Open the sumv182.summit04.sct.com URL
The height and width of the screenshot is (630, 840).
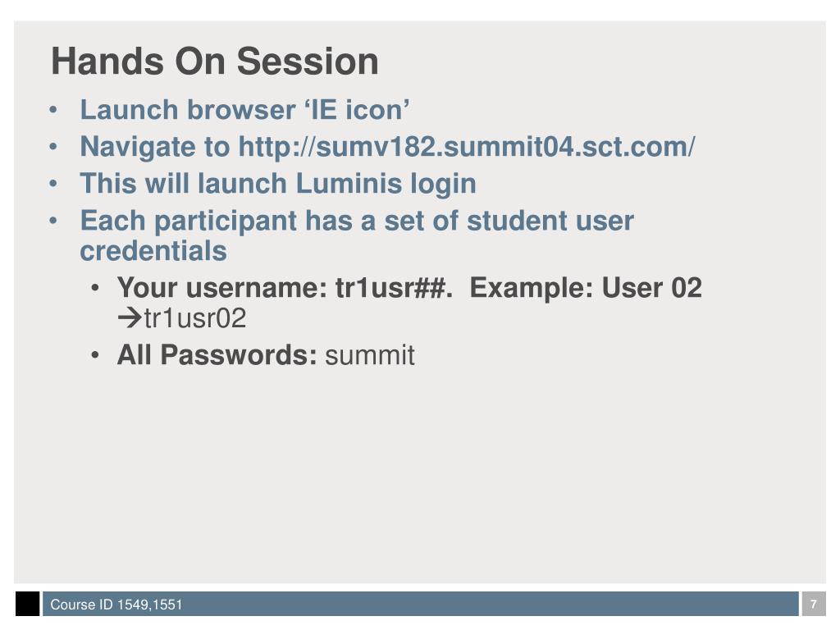(x=467, y=147)
